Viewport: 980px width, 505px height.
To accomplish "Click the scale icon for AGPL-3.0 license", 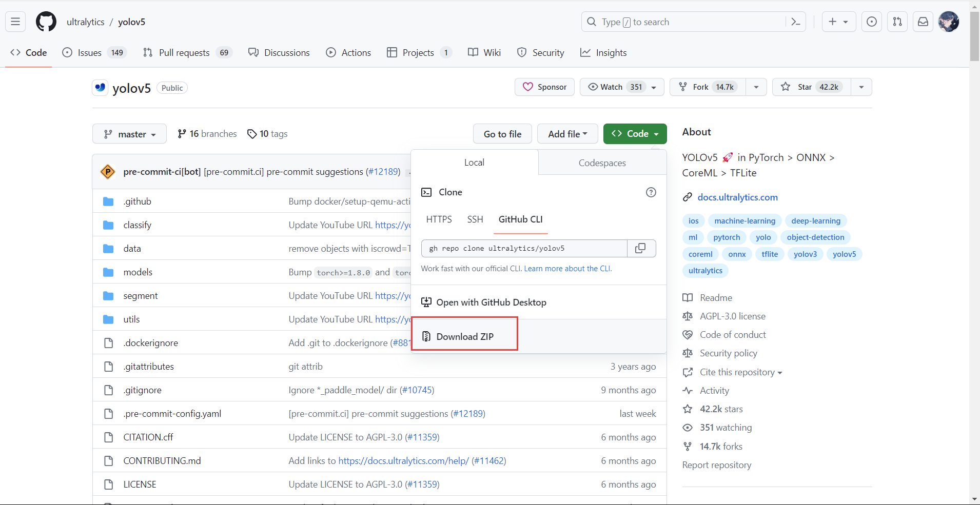I will [x=688, y=316].
